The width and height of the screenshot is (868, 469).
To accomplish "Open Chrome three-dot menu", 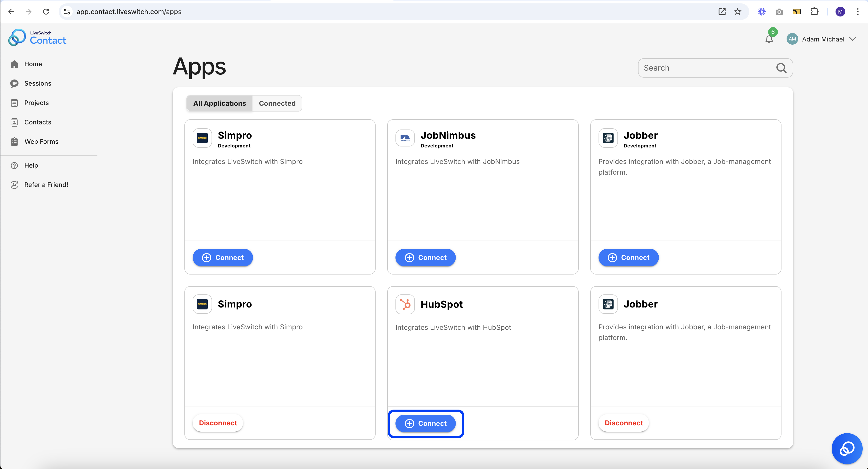I will point(858,11).
